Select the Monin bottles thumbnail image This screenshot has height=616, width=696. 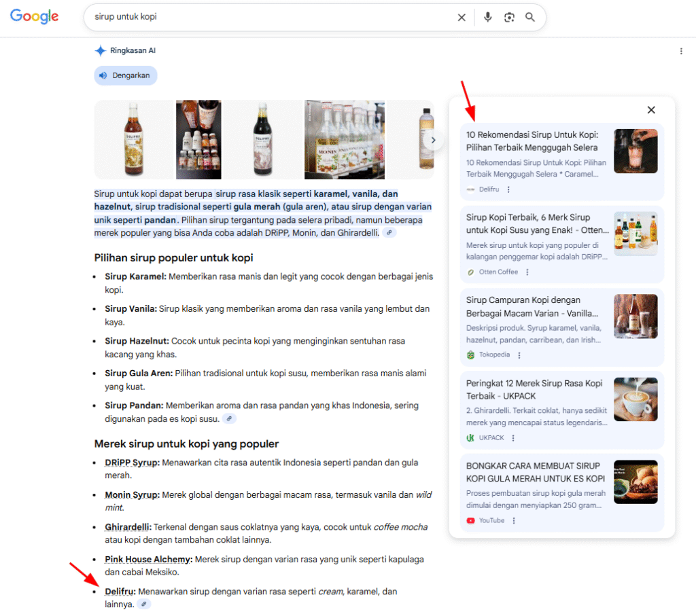(x=344, y=139)
